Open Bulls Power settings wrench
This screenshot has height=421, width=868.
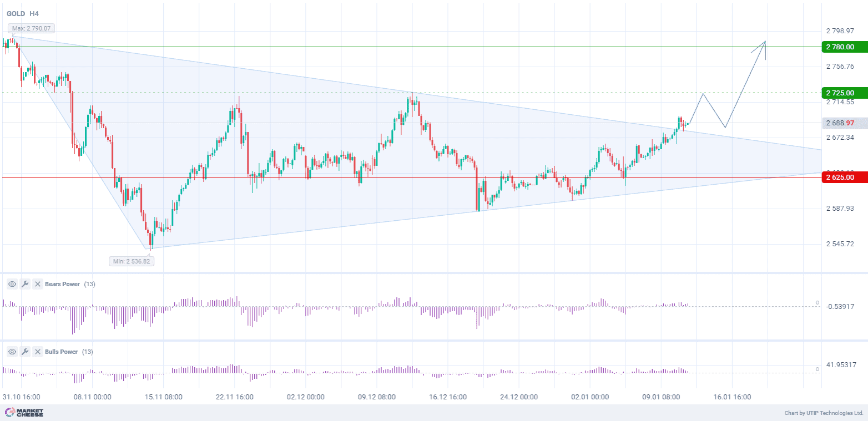point(25,352)
